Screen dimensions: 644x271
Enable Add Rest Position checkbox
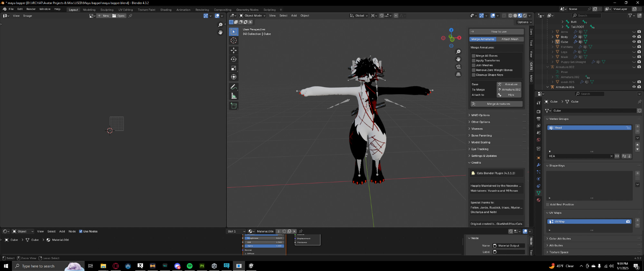click(x=547, y=204)
